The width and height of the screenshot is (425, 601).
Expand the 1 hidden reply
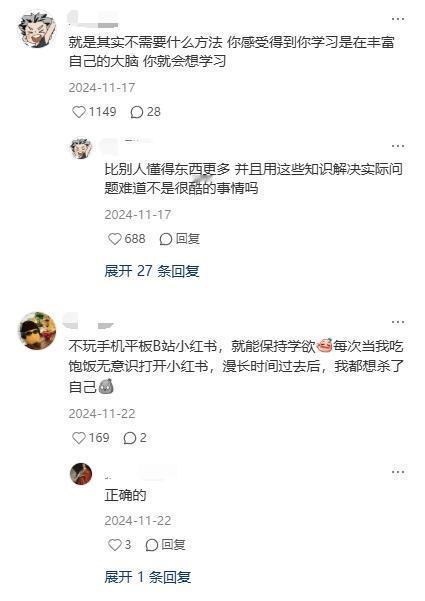coord(148,577)
